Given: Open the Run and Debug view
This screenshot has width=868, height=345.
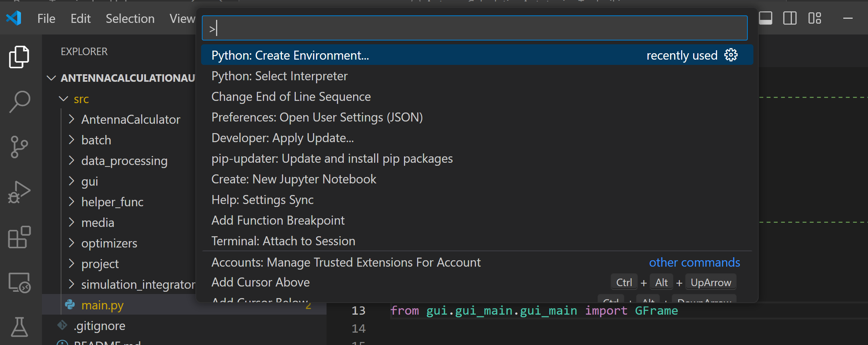Looking at the screenshot, I should pyautogui.click(x=19, y=192).
